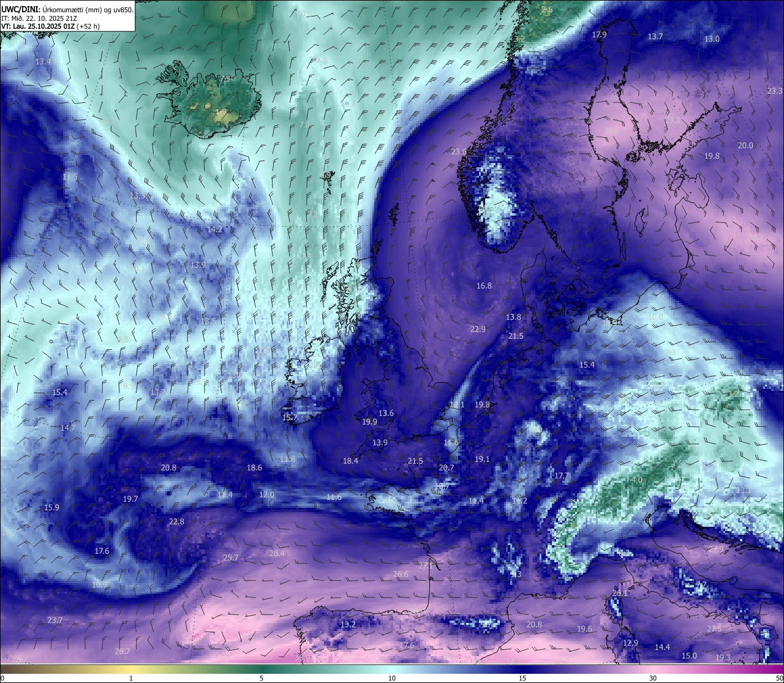Click the 22.8 value label
Screen dimensions: 784x683
pos(176,521)
